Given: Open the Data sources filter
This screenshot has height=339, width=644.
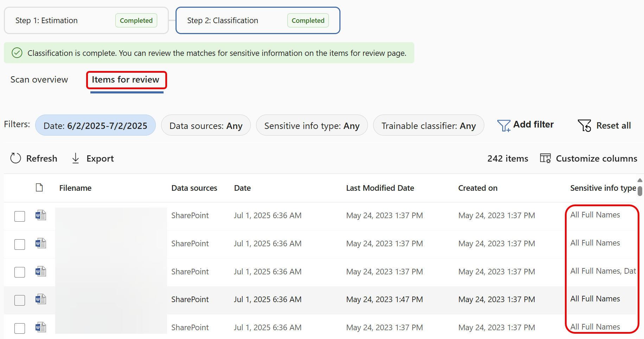Looking at the screenshot, I should pyautogui.click(x=206, y=125).
